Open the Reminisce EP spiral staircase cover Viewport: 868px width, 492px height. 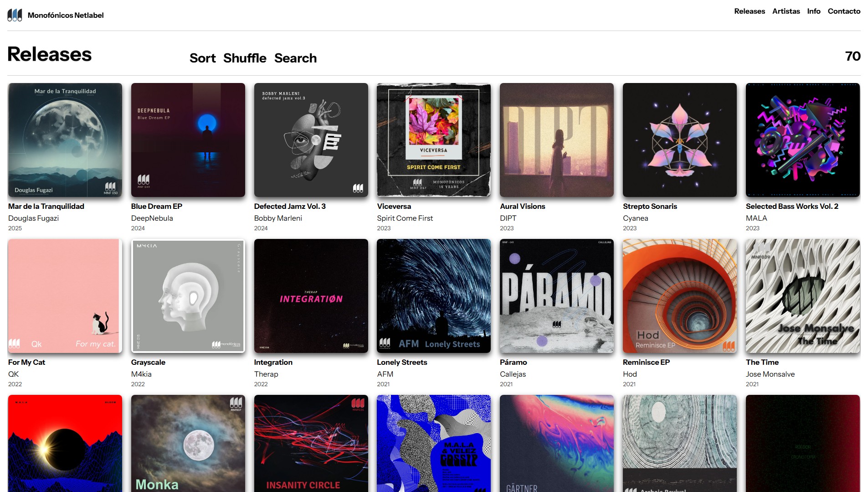click(x=680, y=296)
